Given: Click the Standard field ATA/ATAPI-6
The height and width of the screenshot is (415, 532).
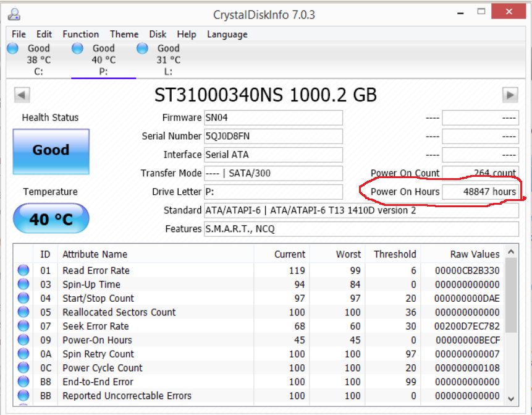Looking at the screenshot, I should tap(361, 210).
